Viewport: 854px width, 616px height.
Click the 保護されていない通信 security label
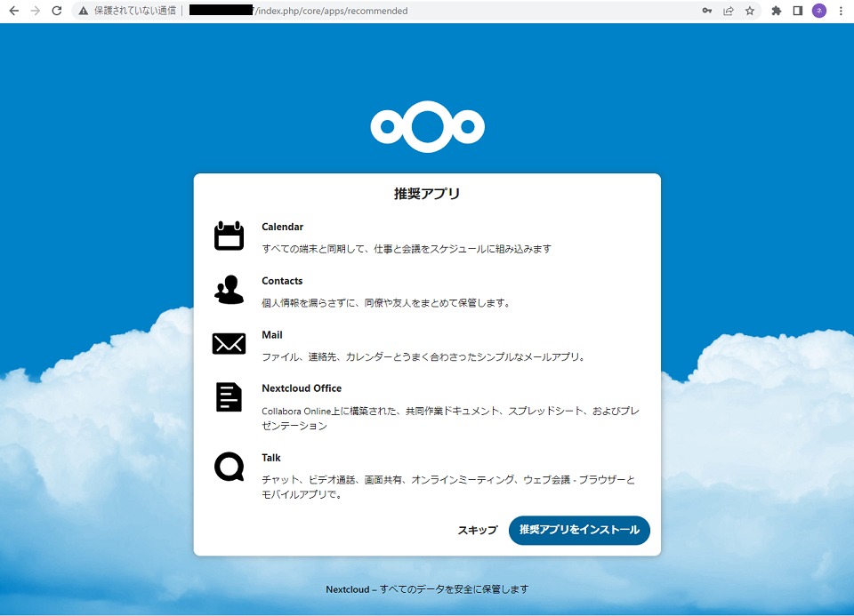coord(135,11)
